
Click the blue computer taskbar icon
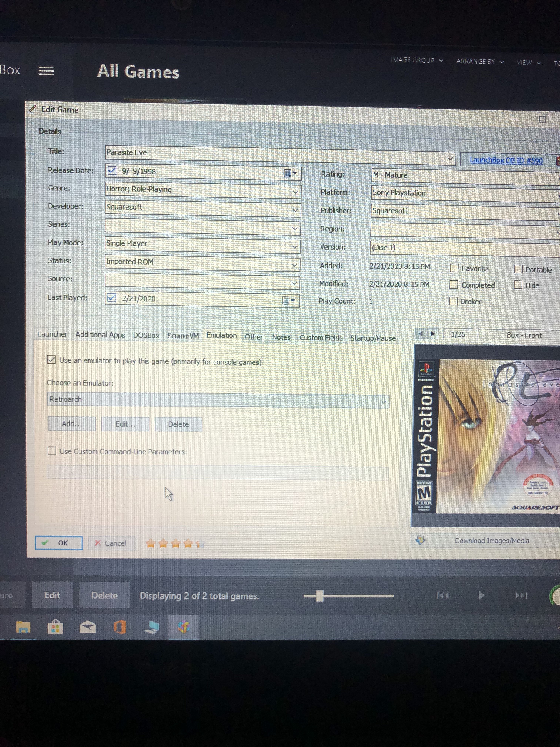(152, 627)
